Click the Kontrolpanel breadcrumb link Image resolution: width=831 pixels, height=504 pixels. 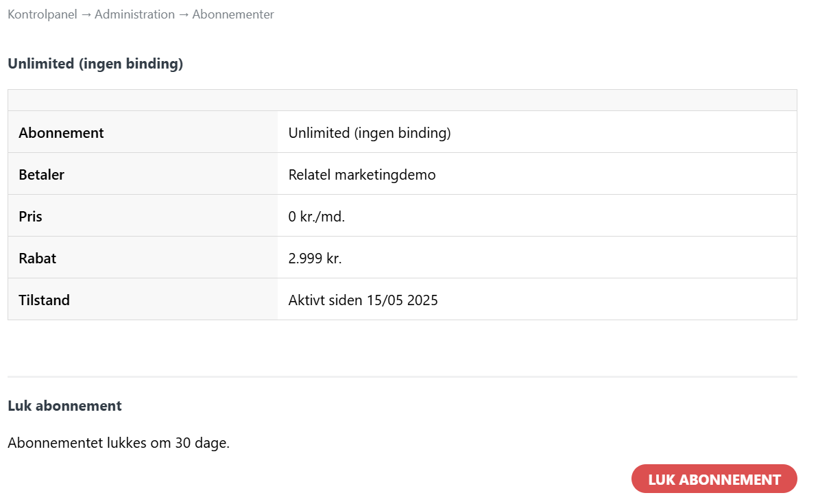(42, 14)
